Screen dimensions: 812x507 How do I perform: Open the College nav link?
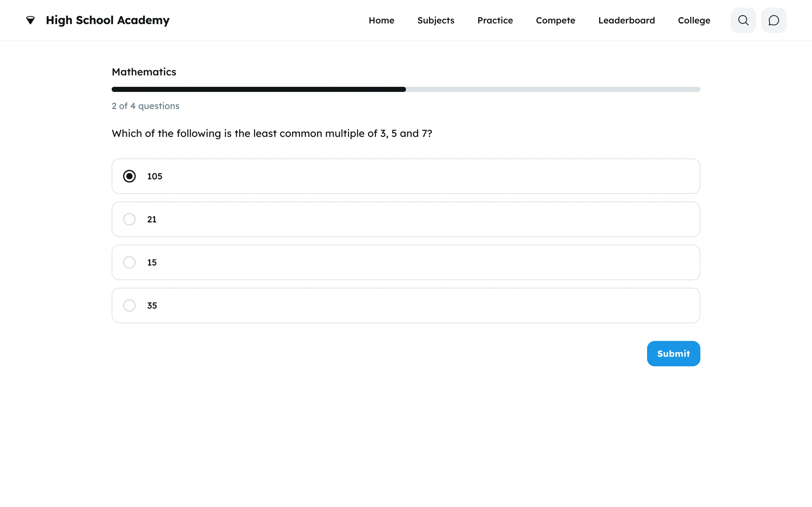tap(694, 21)
